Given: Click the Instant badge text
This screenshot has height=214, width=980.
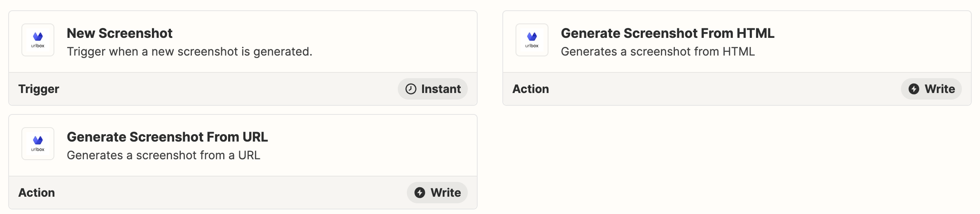Looking at the screenshot, I should (x=441, y=89).
